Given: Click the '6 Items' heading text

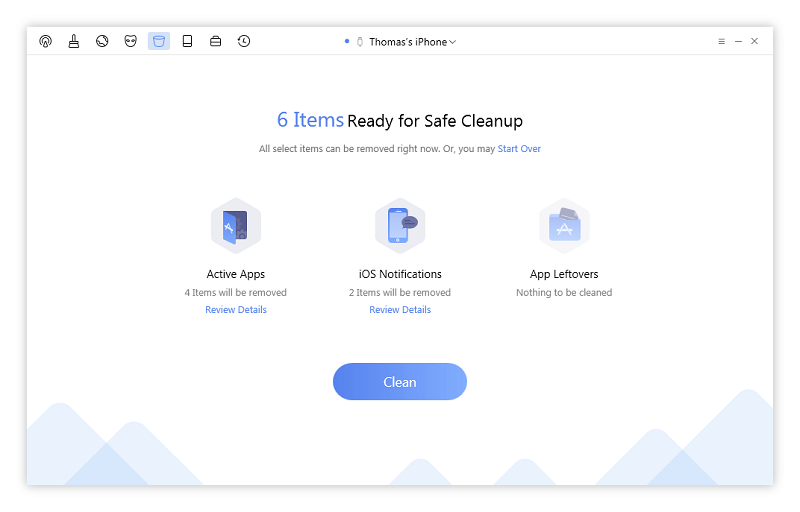Looking at the screenshot, I should click(x=310, y=120).
